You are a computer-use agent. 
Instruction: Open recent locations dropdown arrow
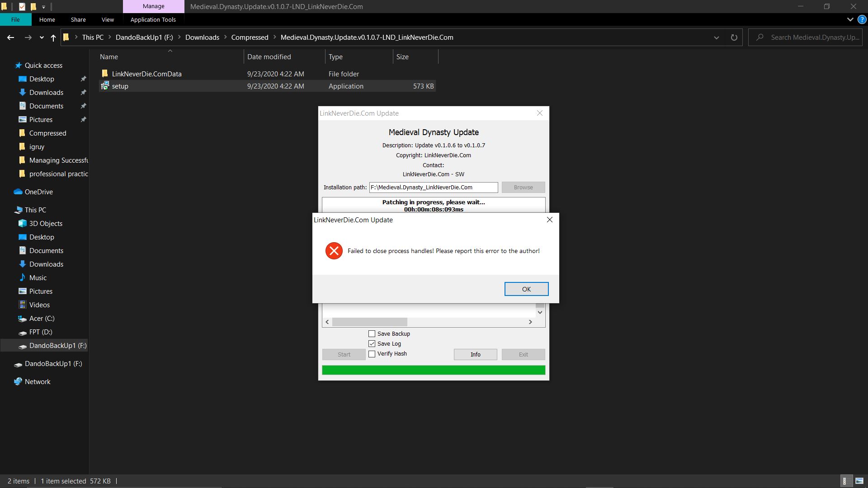(x=42, y=38)
